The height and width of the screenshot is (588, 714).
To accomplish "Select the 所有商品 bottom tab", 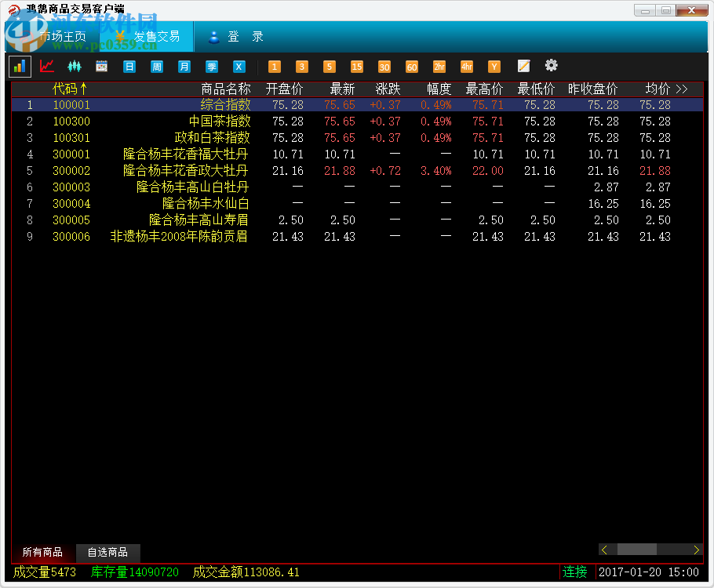I will tap(43, 552).
